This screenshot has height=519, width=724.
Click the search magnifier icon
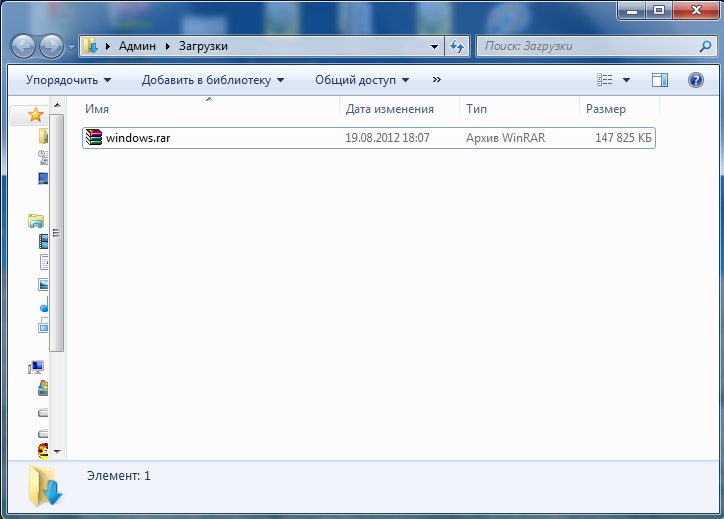pos(705,46)
